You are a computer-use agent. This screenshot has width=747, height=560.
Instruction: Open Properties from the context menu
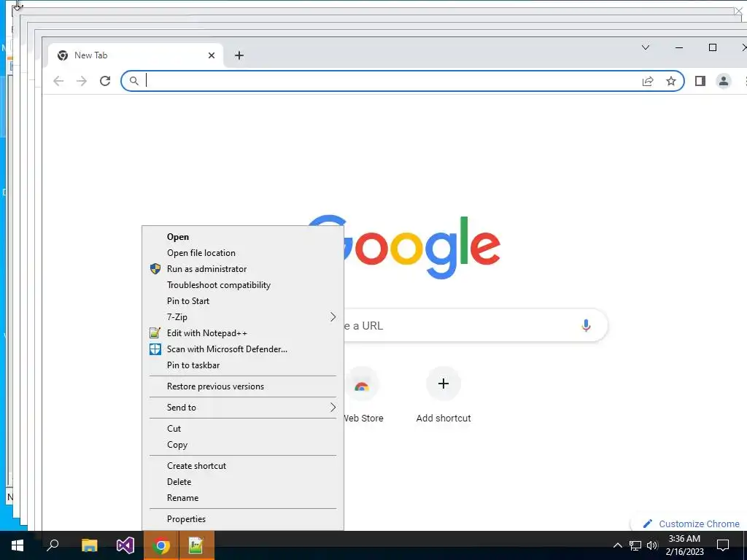243,519
